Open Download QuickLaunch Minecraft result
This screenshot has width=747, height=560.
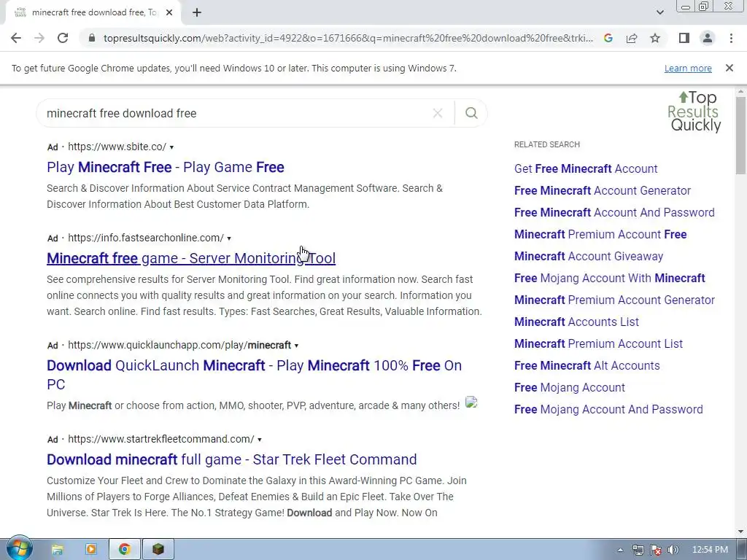[254, 375]
